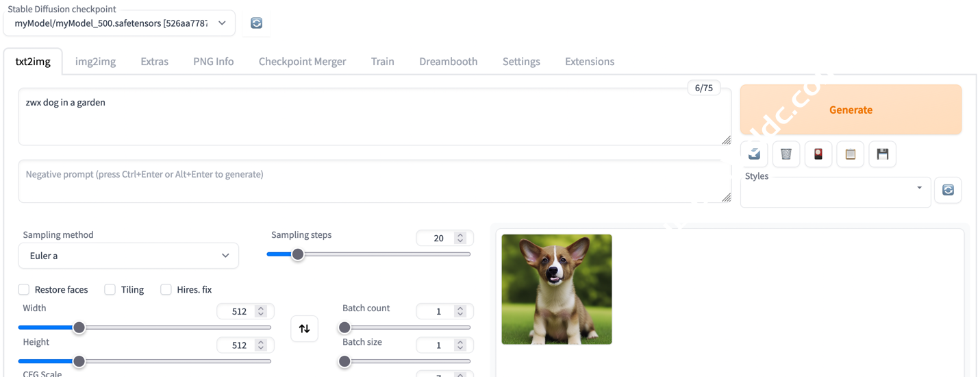Save style using the floppy disk icon
Viewport: 980px width, 377px height.
[882, 154]
